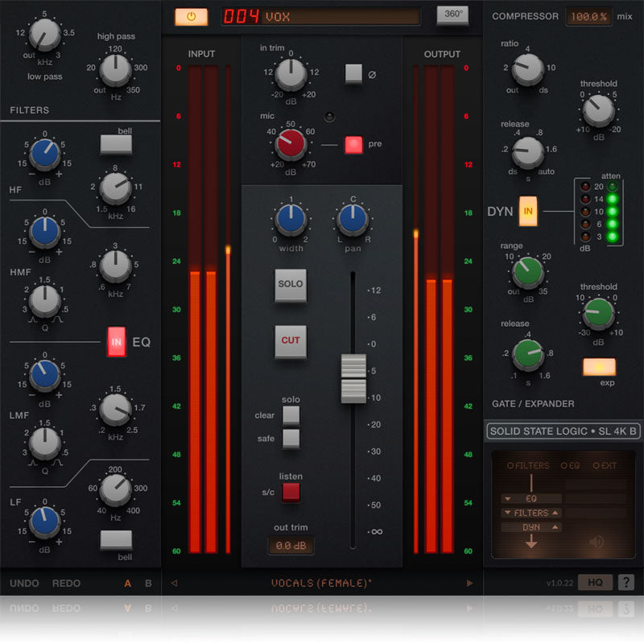644x644 pixels.
Task: Click the LMF frequency kHz knob
Action: 116,410
